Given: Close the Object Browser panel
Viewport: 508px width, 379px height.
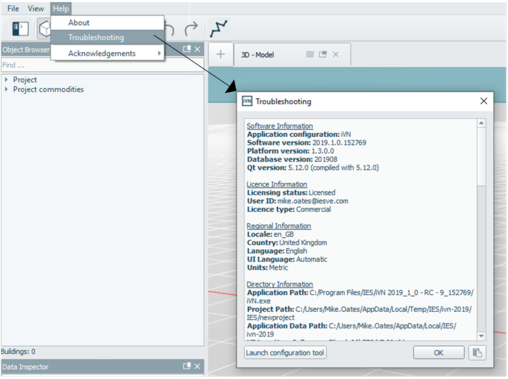Looking at the screenshot, I should pos(197,49).
